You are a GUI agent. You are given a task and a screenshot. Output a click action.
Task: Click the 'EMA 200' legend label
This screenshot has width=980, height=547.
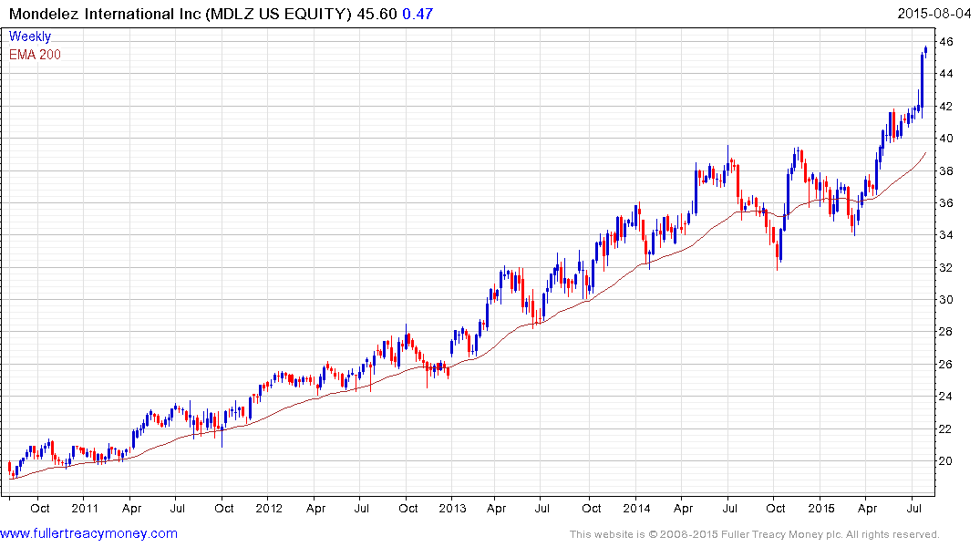click(x=35, y=55)
